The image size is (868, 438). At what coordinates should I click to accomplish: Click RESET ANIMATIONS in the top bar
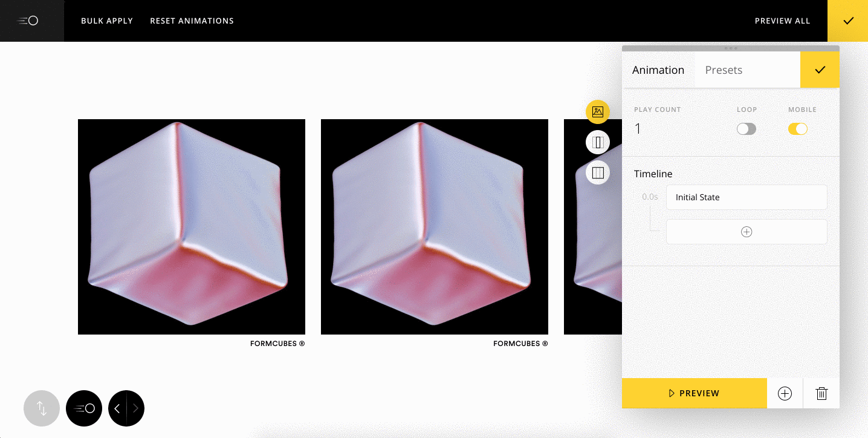(x=192, y=21)
